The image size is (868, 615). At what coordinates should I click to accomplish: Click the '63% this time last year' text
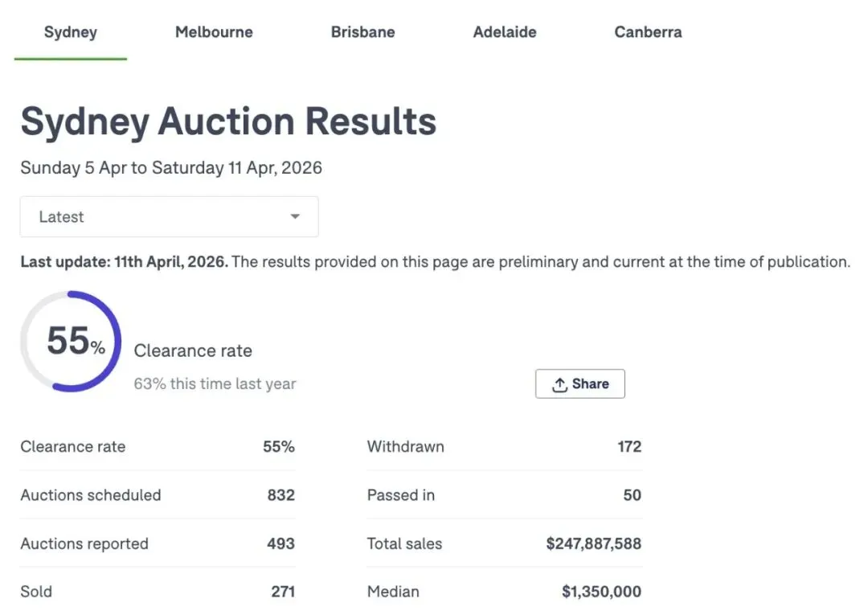click(x=215, y=383)
